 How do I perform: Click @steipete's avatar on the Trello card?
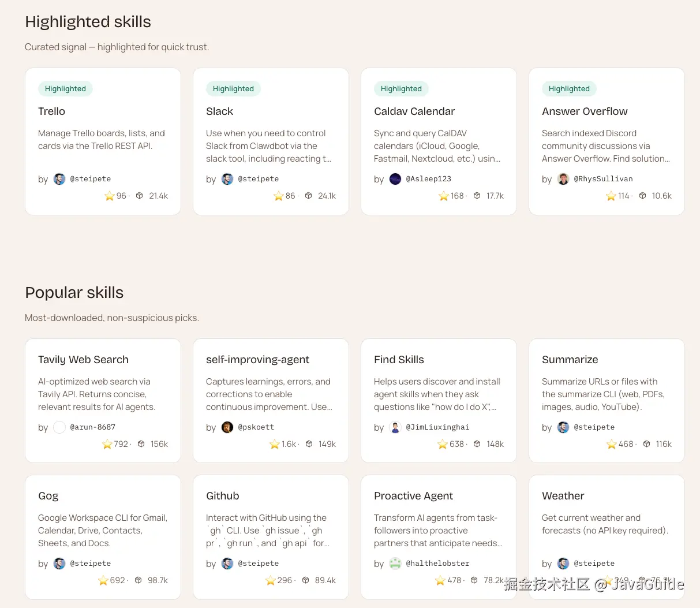(x=59, y=179)
